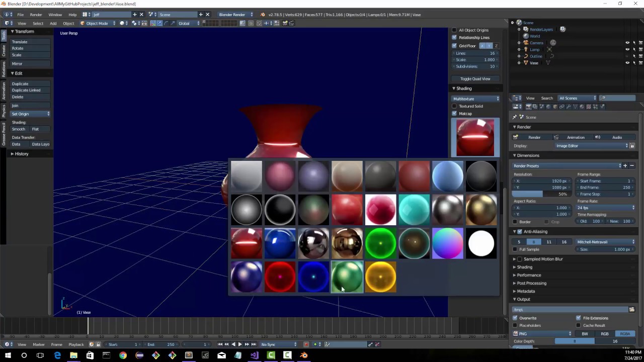Open the Particles properties tab icon
This screenshot has width=644, height=362.
(x=595, y=107)
